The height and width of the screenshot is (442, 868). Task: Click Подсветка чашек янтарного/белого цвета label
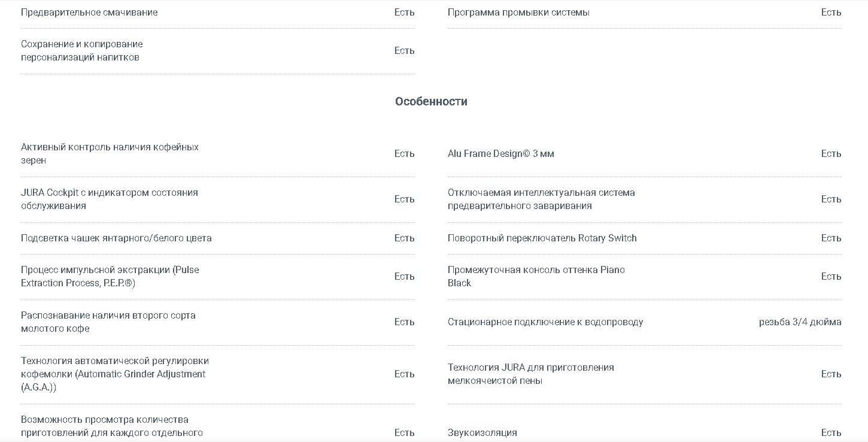(x=116, y=238)
